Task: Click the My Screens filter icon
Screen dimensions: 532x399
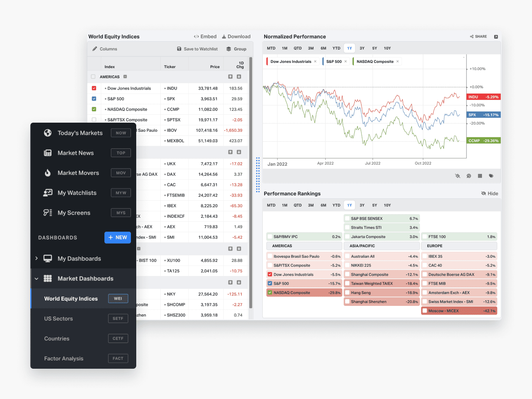Action: (x=48, y=213)
